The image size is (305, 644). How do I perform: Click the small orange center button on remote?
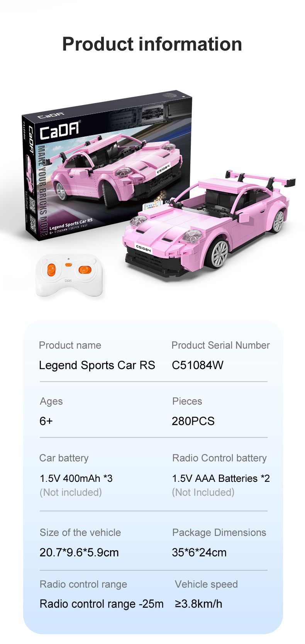click(68, 264)
